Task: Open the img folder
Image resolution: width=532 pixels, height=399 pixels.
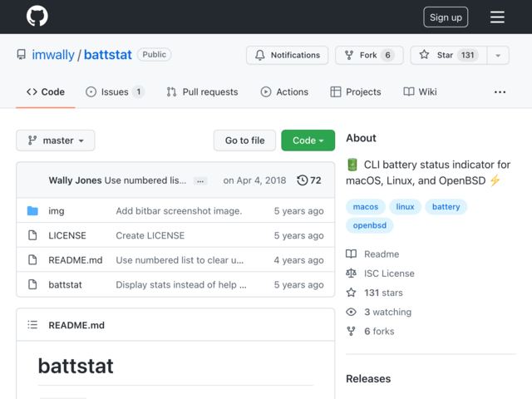Action: pyautogui.click(x=57, y=211)
